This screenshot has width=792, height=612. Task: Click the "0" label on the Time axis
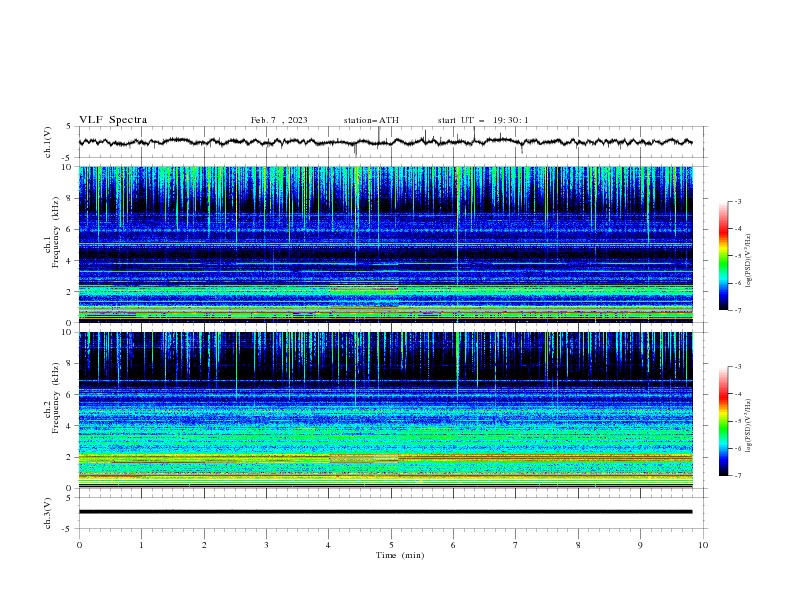coord(79,545)
